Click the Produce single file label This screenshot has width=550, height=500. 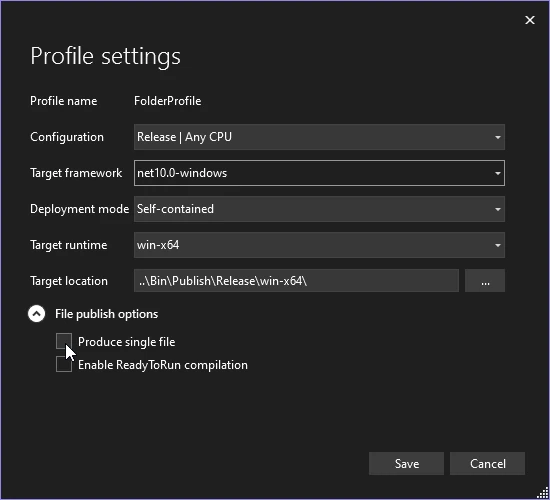(x=126, y=342)
